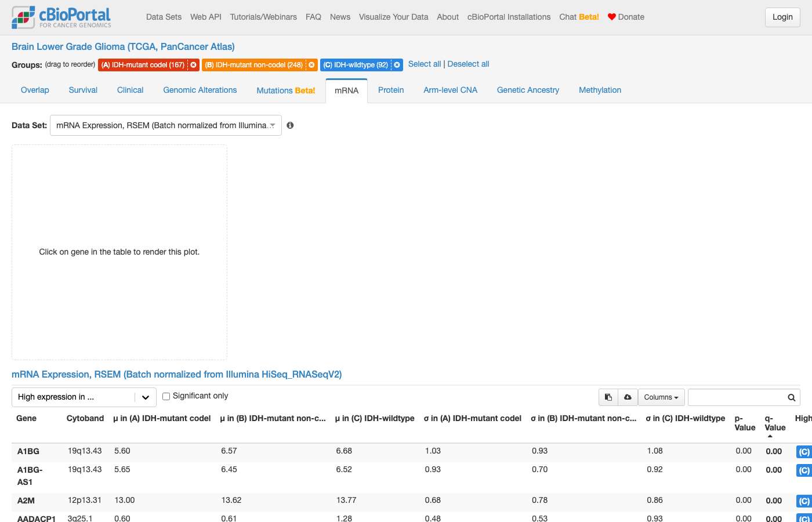Click the search magnifier icon

pos(791,397)
